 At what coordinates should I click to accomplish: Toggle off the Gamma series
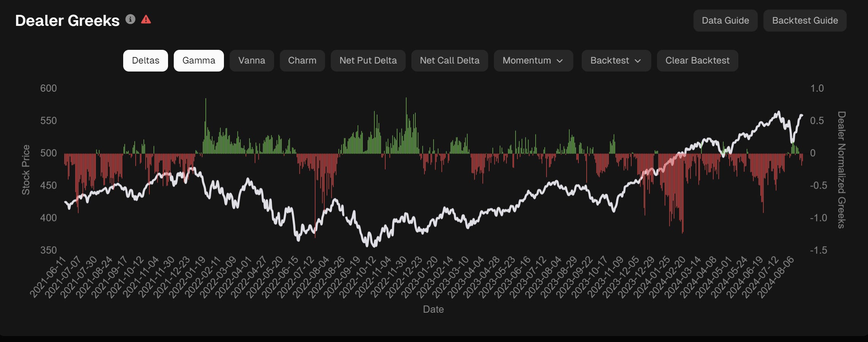(199, 60)
